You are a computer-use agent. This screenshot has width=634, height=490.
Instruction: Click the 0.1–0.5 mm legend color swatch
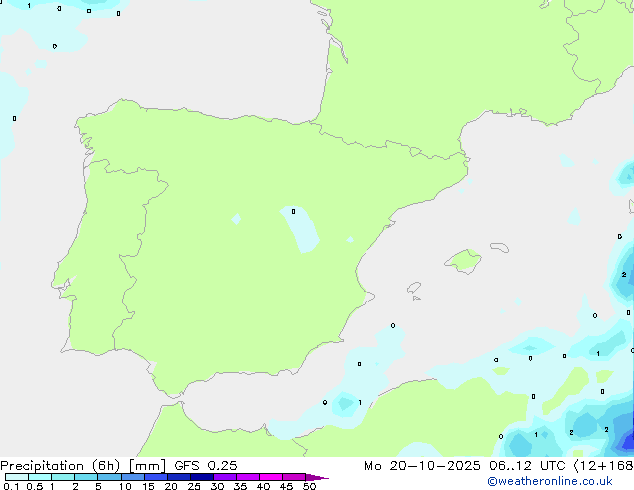[x=17, y=477]
